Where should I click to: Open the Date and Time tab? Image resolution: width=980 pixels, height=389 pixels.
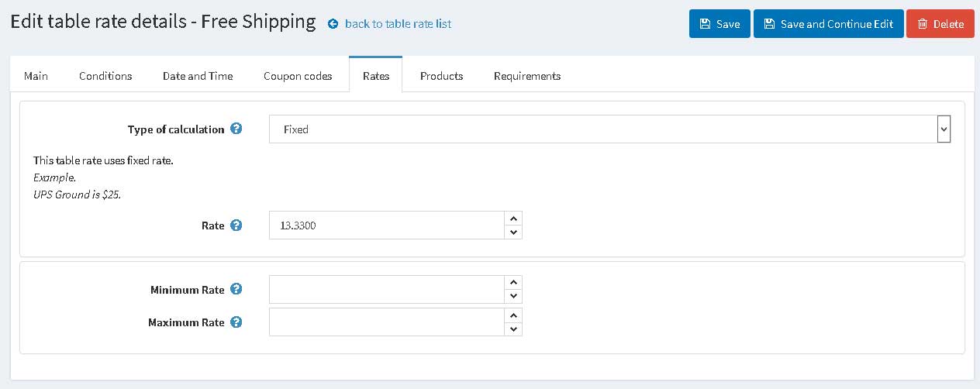coord(198,76)
